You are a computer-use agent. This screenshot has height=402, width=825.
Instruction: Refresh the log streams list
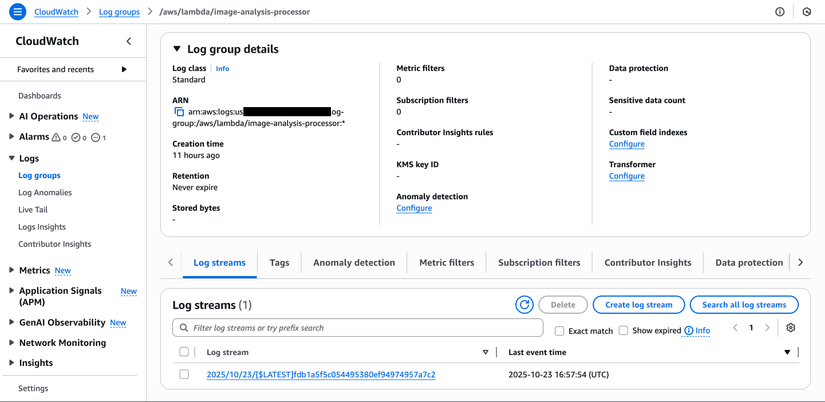tap(524, 305)
